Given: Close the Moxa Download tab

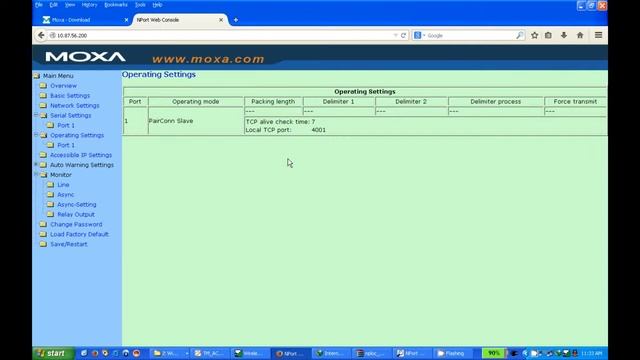Looking at the screenshot, I should 126,20.
